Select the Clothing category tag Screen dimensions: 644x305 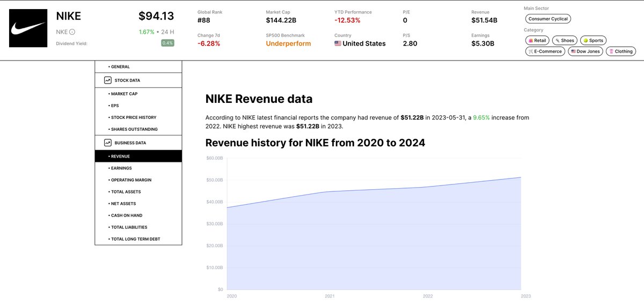tap(621, 51)
